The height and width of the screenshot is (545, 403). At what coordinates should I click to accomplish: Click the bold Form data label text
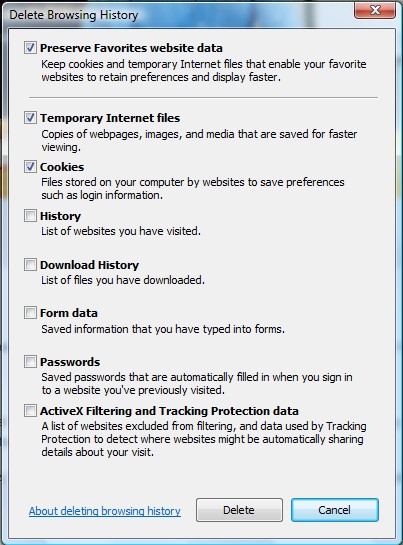[x=69, y=313]
